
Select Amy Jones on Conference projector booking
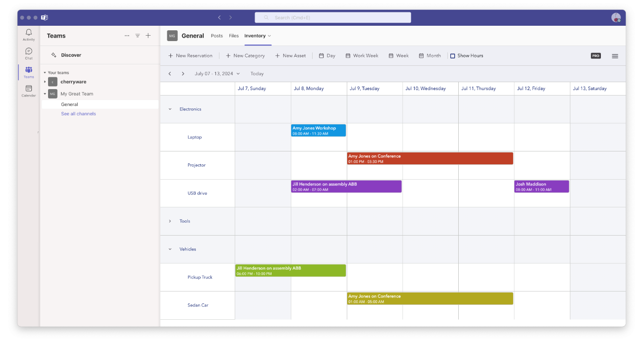point(430,157)
